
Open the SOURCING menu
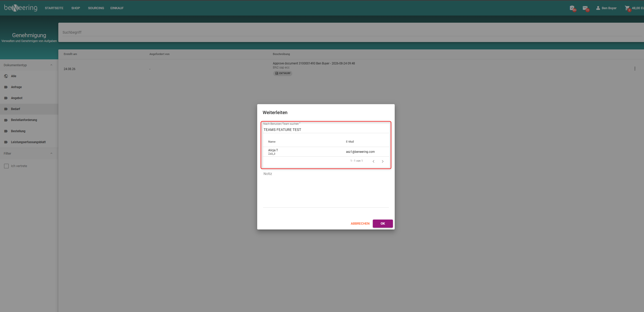click(x=96, y=8)
